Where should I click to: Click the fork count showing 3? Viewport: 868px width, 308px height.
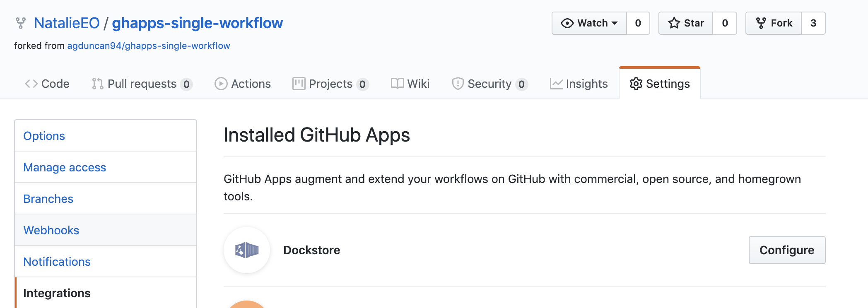(x=813, y=23)
